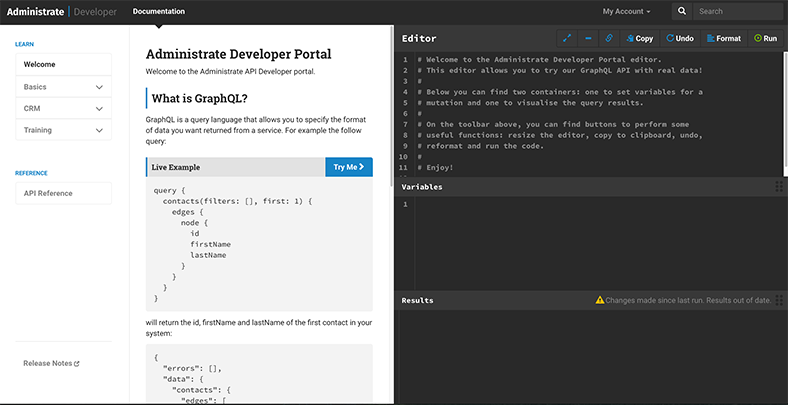Image resolution: width=788 pixels, height=405 pixels.
Task: Click the Administrate Developer logo
Action: 61,11
